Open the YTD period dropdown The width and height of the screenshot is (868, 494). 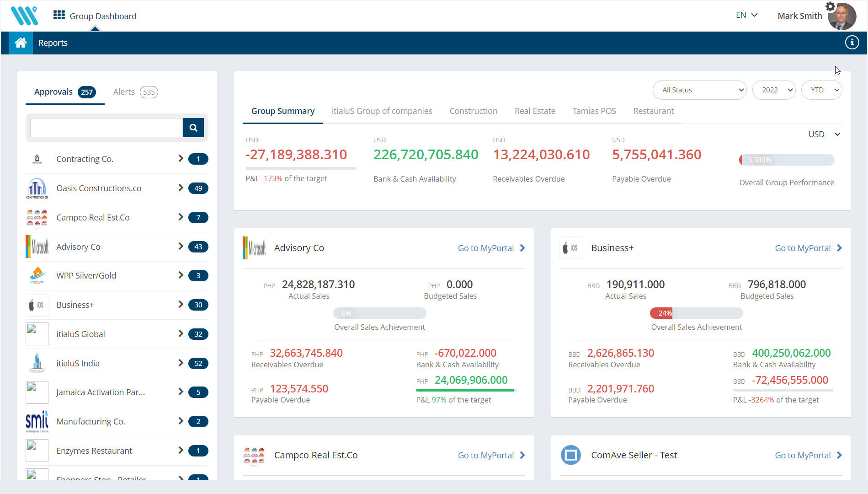pos(821,90)
